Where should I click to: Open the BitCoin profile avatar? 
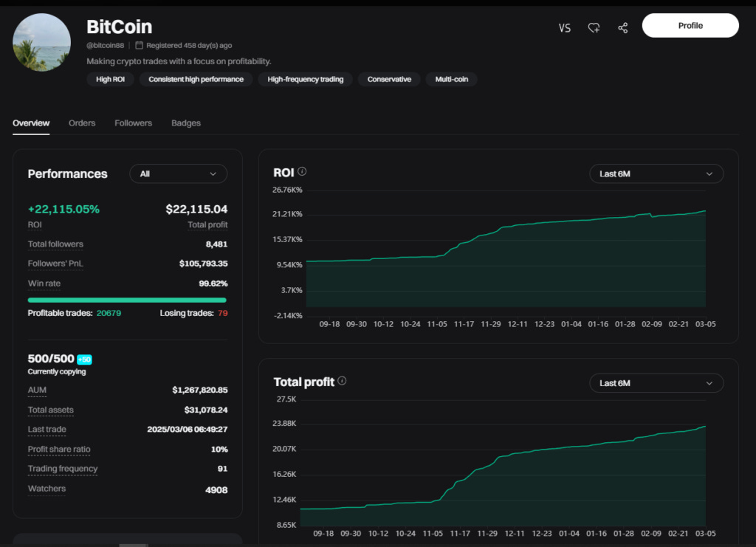[x=41, y=42]
